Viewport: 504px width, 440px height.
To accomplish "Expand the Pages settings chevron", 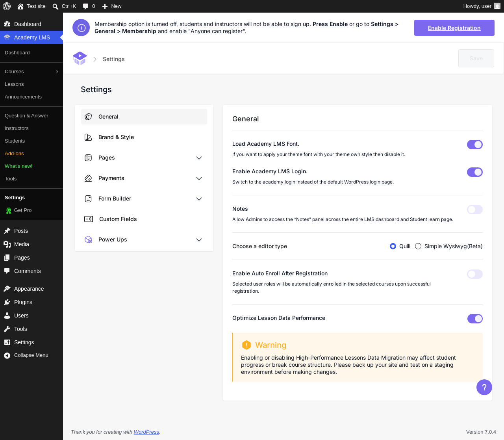I will pos(199,158).
